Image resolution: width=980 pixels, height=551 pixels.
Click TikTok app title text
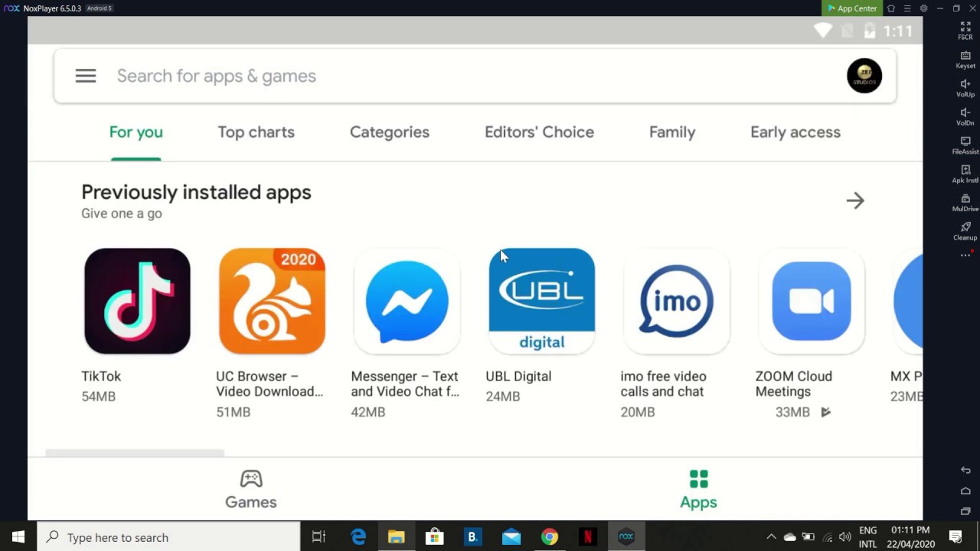click(x=101, y=377)
